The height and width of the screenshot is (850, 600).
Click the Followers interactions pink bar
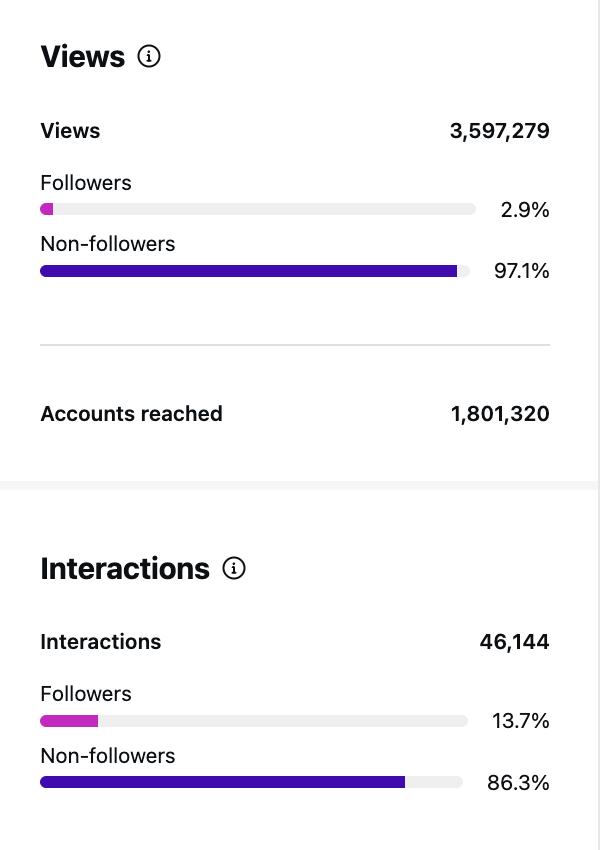[x=69, y=721]
